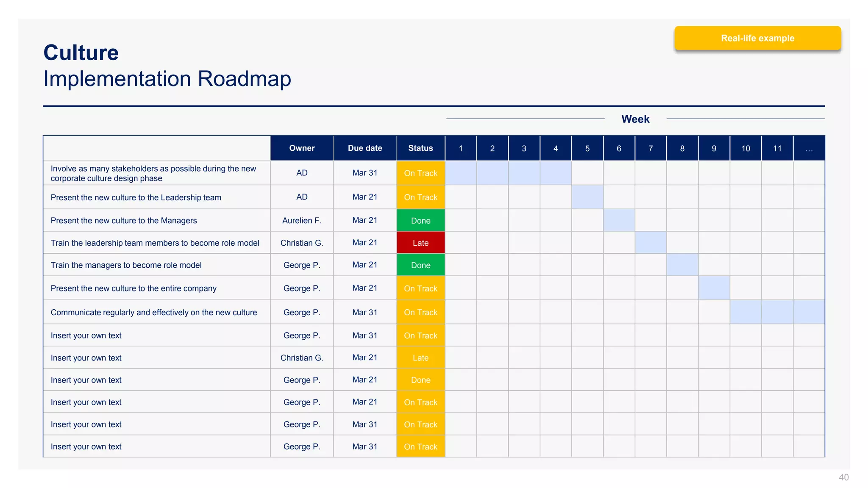The width and height of the screenshot is (868, 488).
Task: Select week 10 column header
Action: (746, 148)
